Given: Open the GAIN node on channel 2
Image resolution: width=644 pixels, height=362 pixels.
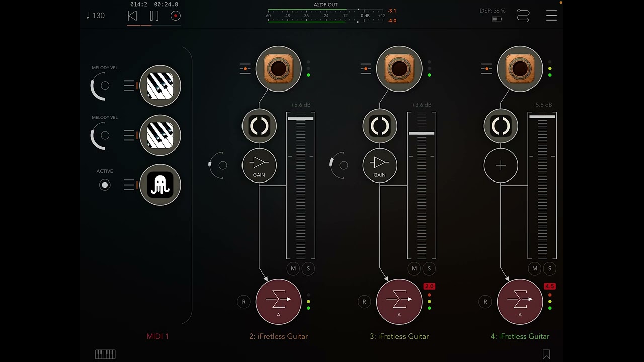Looking at the screenshot, I should point(259,165).
